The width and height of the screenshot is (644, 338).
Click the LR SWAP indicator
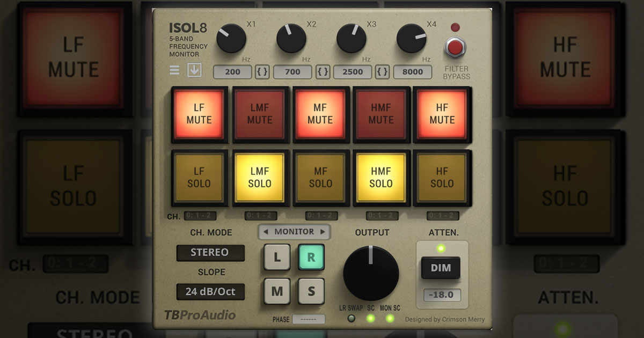point(350,318)
